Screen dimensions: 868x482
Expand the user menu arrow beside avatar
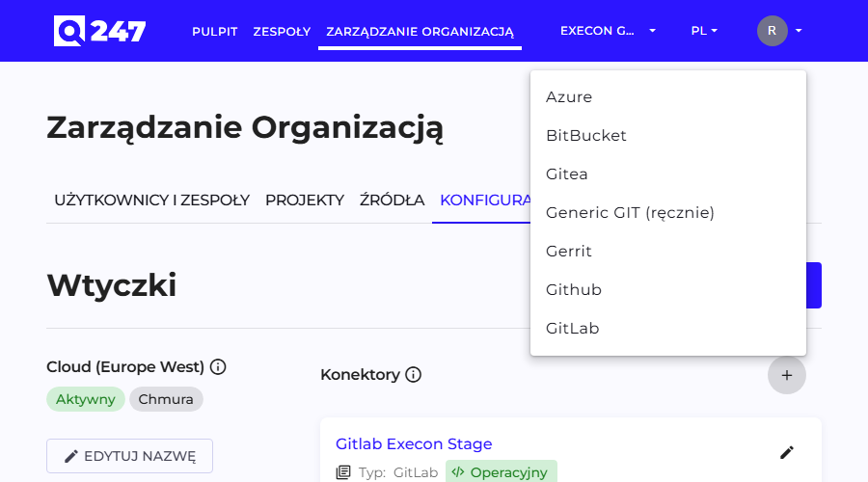(799, 31)
